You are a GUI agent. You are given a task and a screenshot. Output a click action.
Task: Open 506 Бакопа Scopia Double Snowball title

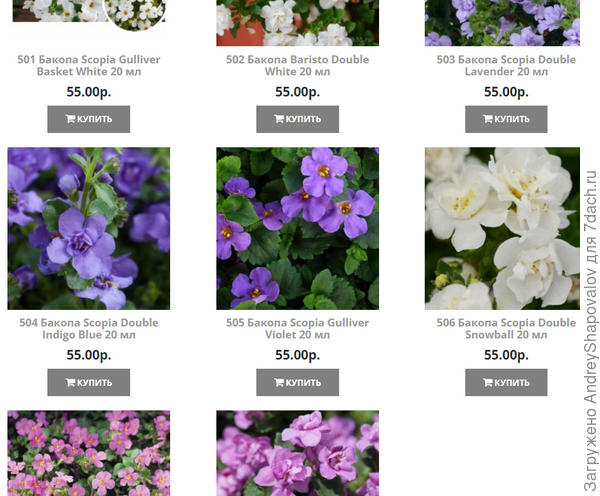click(506, 329)
